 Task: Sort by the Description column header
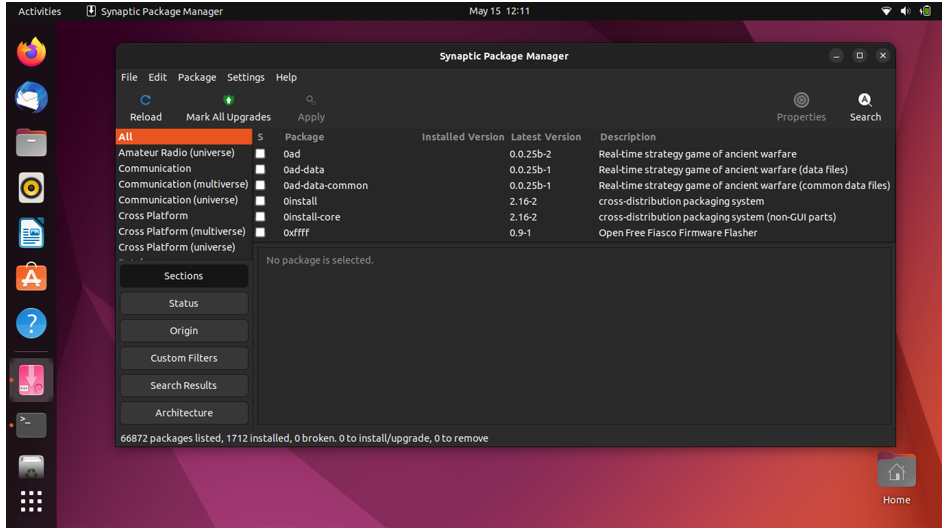coord(628,137)
